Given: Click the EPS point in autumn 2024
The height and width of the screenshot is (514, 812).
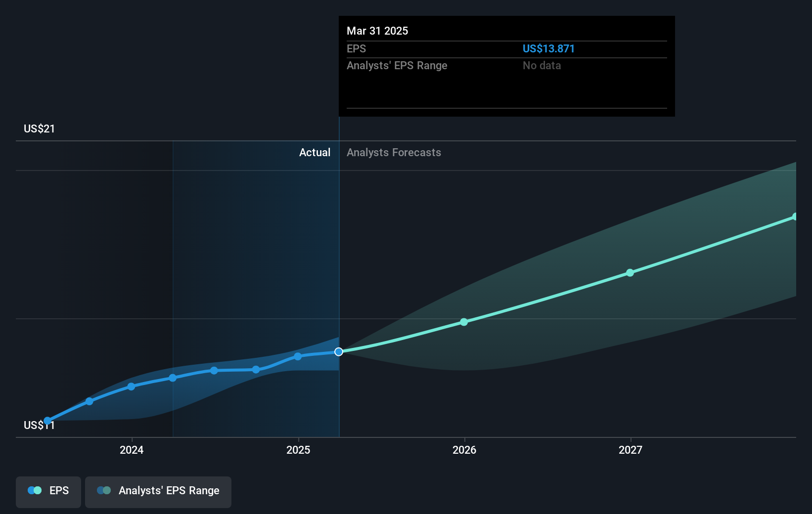Looking at the screenshot, I should 256,370.
